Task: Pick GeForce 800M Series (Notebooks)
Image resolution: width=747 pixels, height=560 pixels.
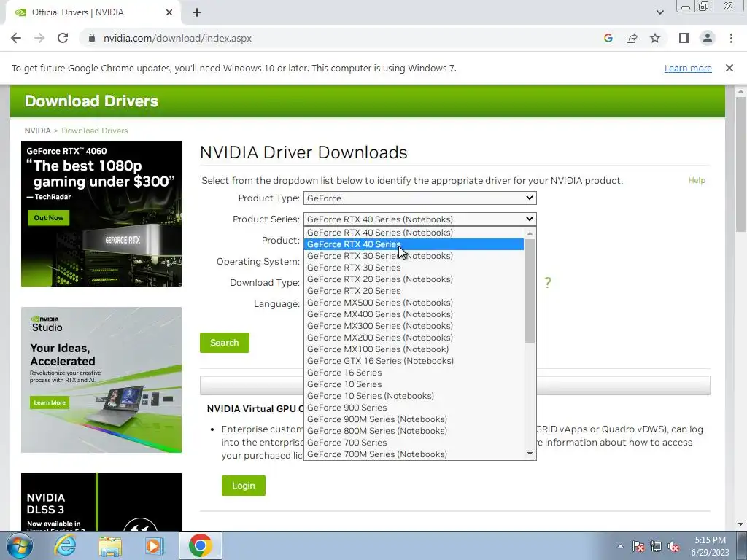Action: click(x=414, y=430)
